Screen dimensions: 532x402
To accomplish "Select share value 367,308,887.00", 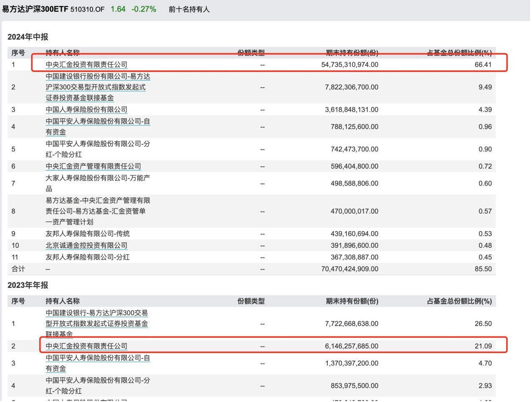I will point(355,257).
